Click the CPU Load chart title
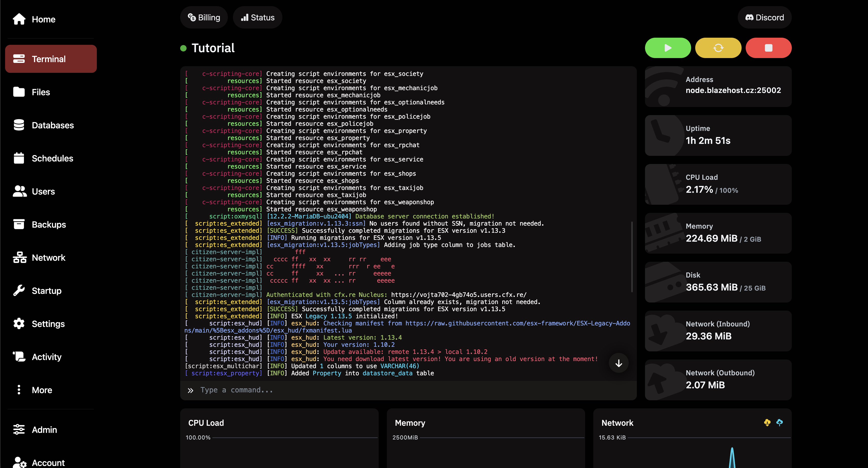 click(206, 423)
